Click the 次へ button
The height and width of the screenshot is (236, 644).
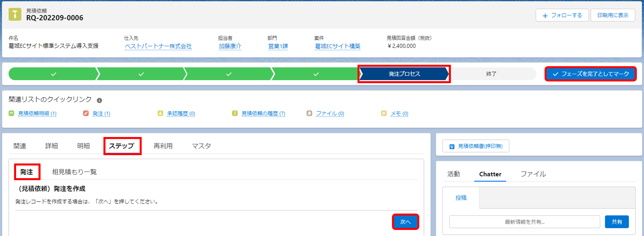coord(405,222)
